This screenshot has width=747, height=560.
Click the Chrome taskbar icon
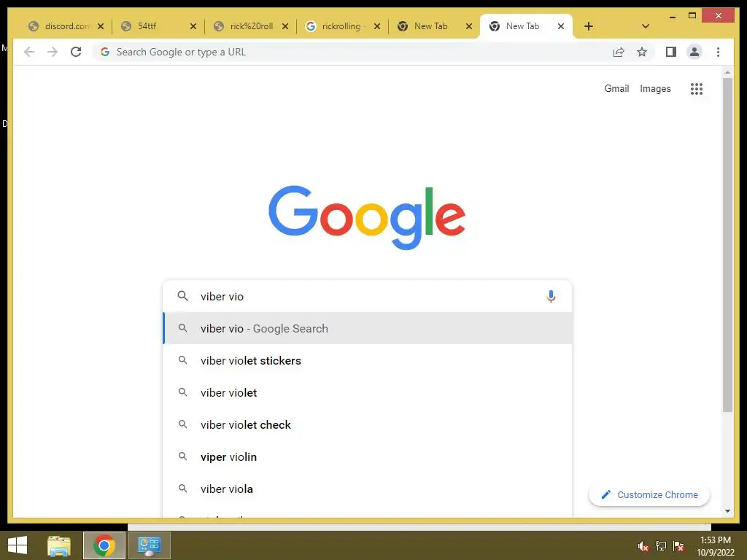104,545
